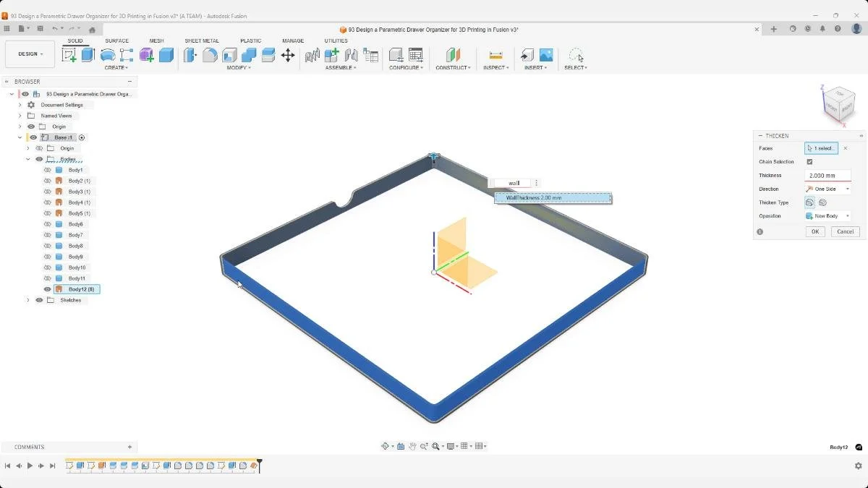Open the Extrude tool

88,56
